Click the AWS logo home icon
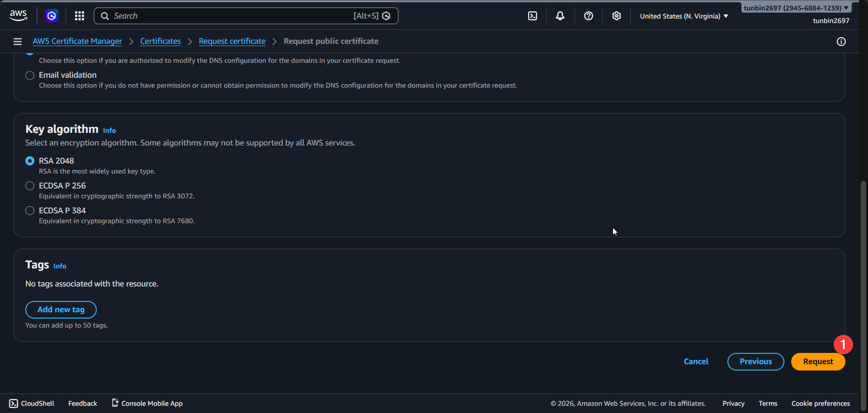Viewport: 868px width, 413px height. click(x=18, y=15)
